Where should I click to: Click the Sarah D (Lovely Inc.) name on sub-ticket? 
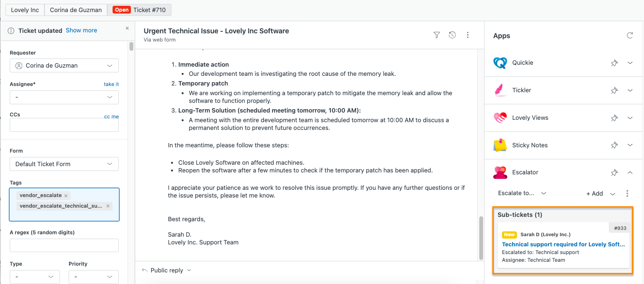(x=545, y=235)
